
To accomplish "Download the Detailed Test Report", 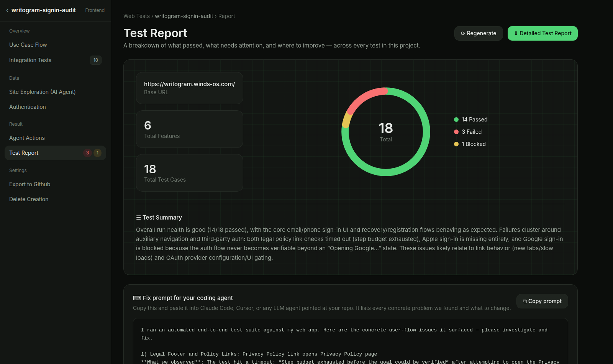I will (543, 33).
